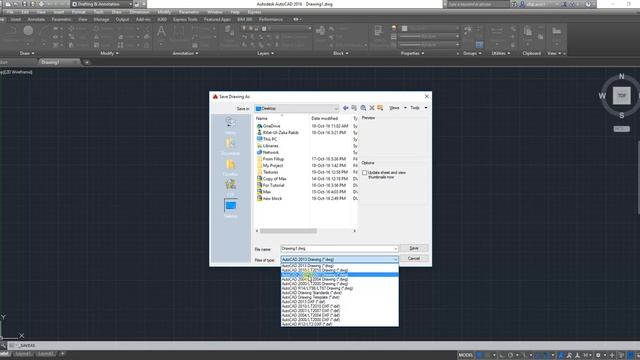Click the N compass label on ViewCube
The image size is (640, 360).
pyautogui.click(x=621, y=76)
